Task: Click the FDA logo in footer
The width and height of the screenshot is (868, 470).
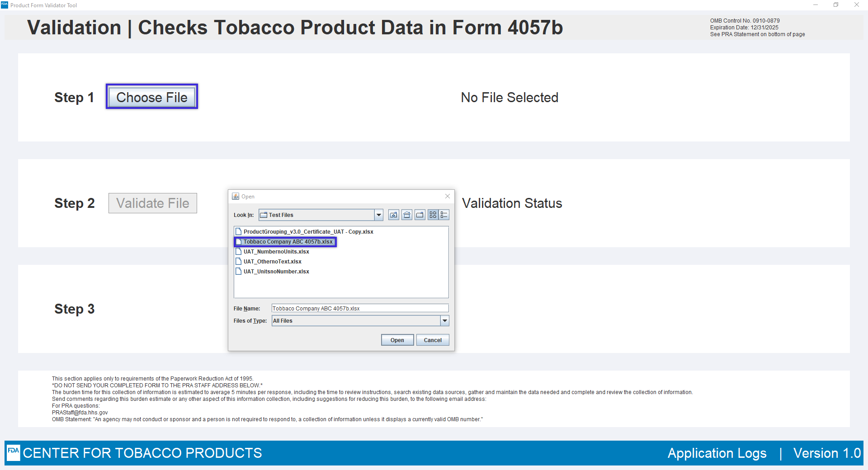Action: coord(14,452)
